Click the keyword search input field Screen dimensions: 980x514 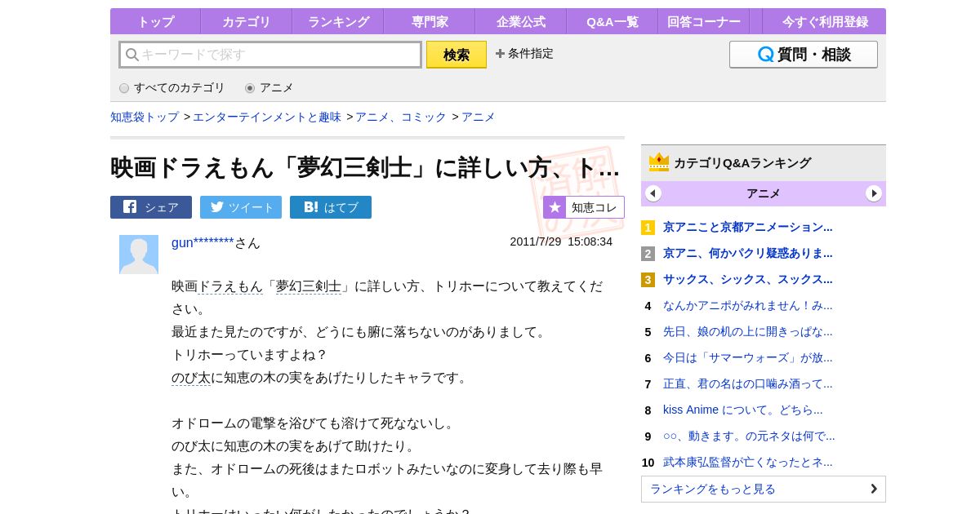click(x=270, y=55)
